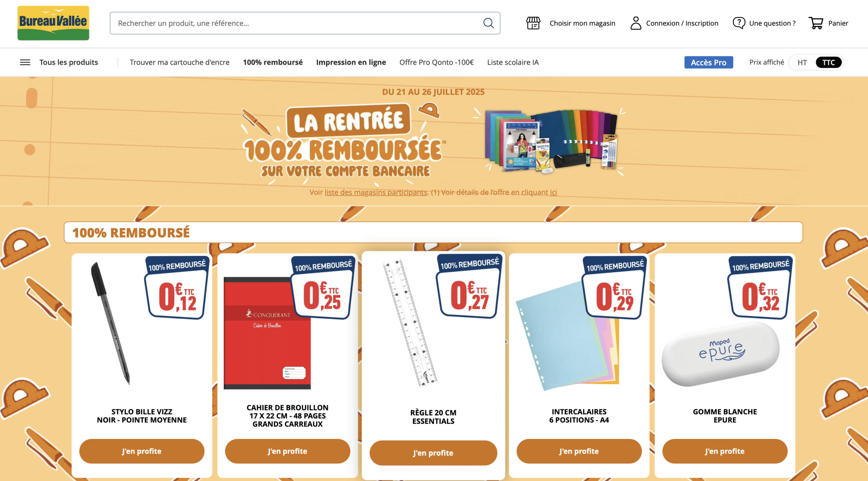Click the red Conquérant cahier thumbnail

coord(267,334)
